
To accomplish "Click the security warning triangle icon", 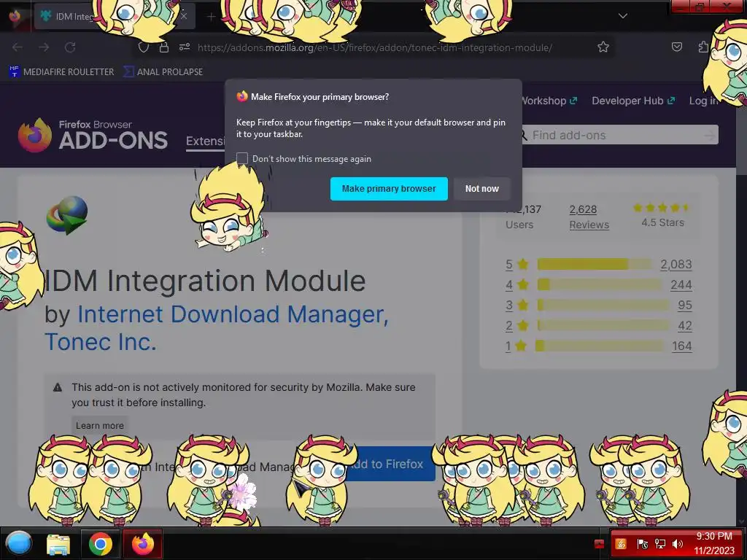I will [58, 387].
